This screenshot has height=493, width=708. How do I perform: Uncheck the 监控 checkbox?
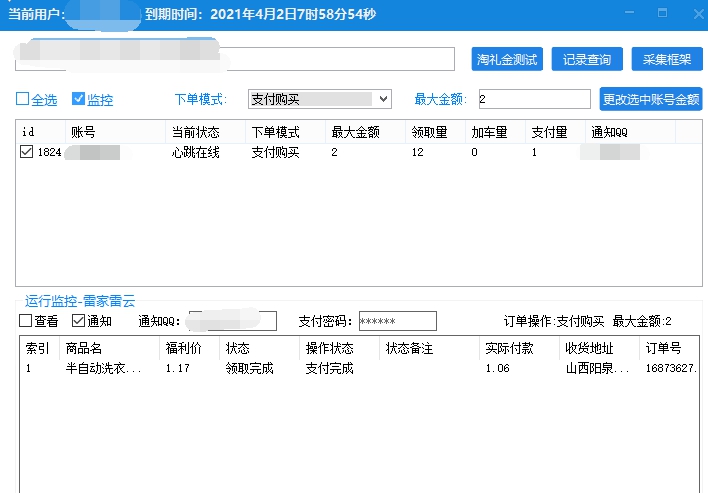coord(78,99)
